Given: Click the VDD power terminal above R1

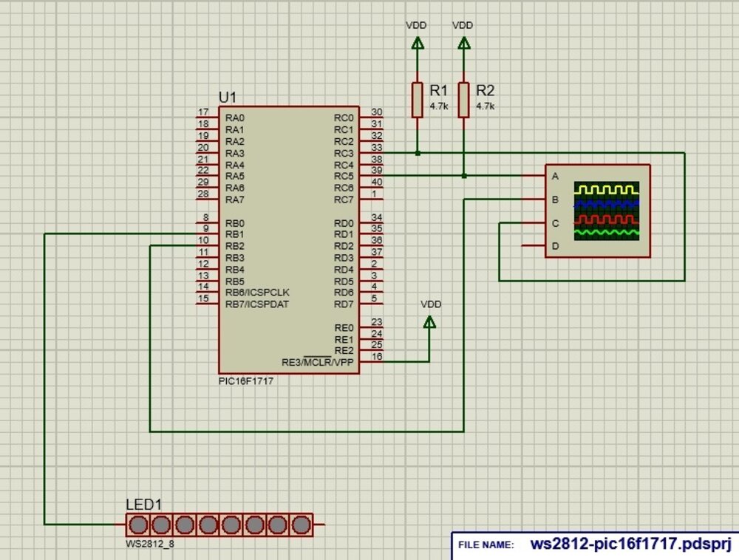Looking at the screenshot, I should (417, 43).
